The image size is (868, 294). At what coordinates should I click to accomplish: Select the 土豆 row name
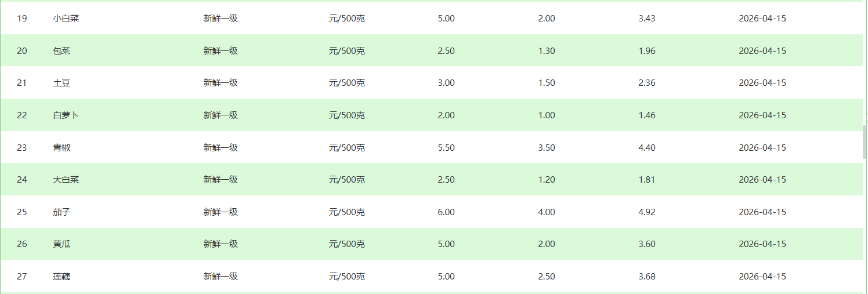(x=62, y=83)
